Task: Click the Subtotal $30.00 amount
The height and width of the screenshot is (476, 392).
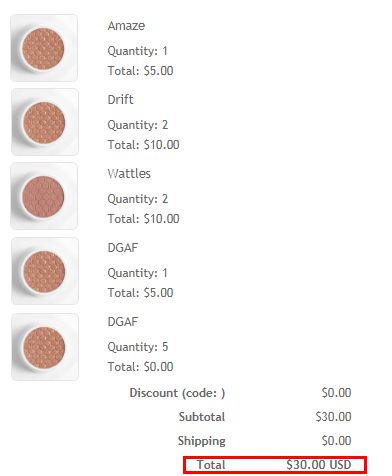Action: coord(333,417)
